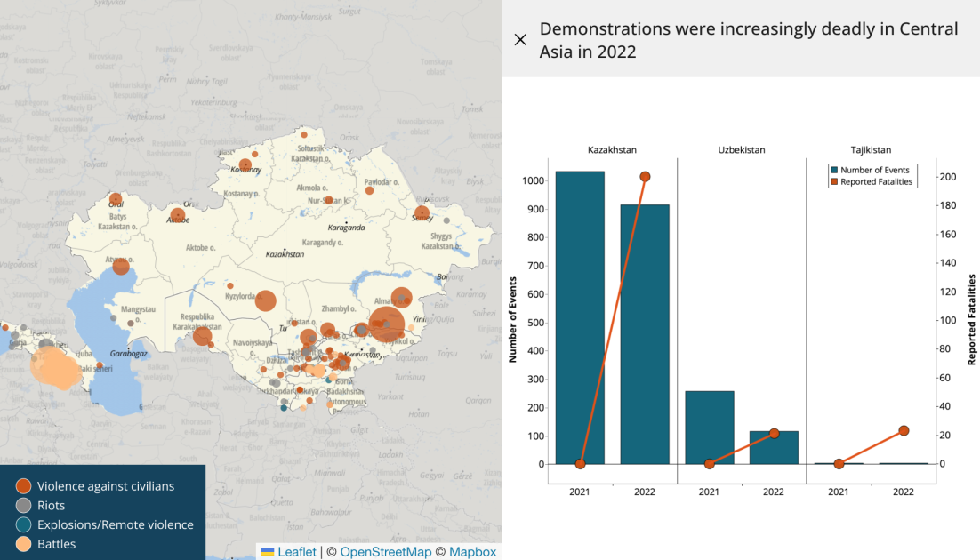Click the Violence against civilians legend circle

coord(23,486)
